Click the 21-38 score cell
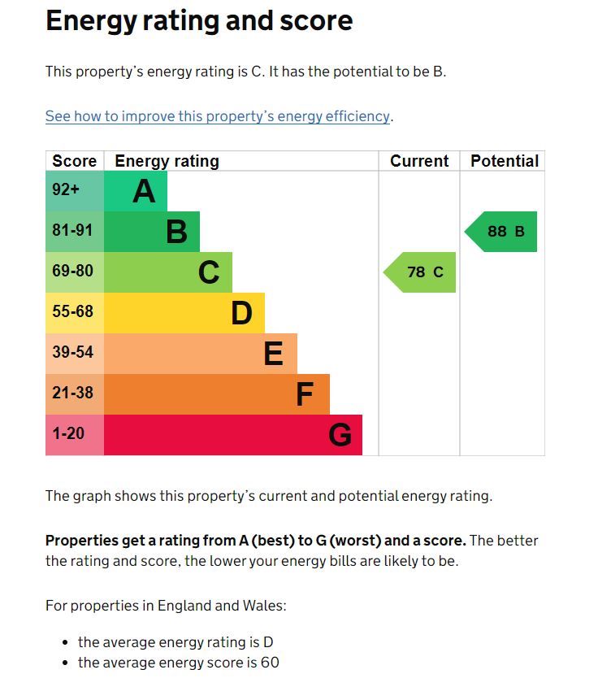This screenshot has height=700, width=598. [x=75, y=394]
